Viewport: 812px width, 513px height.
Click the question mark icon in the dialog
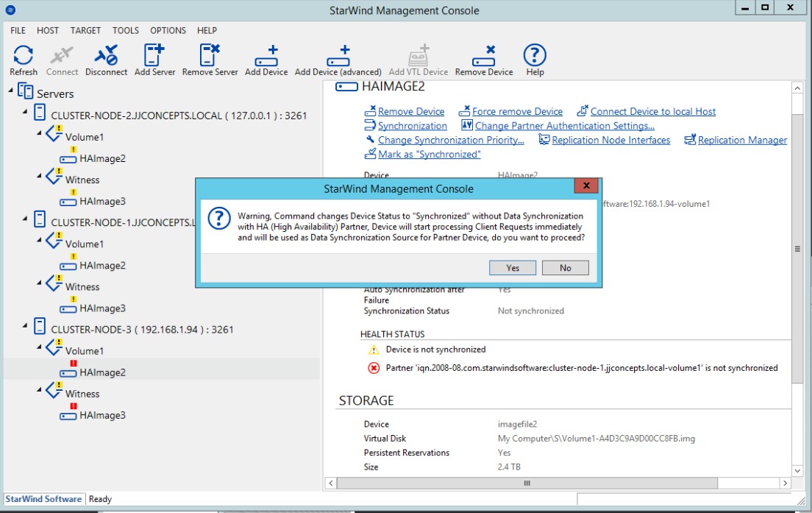coord(219,219)
